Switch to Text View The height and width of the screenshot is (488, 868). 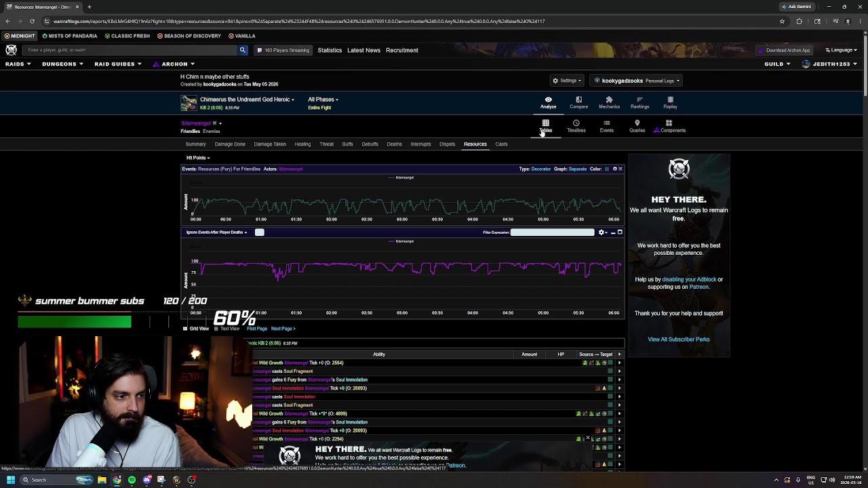click(226, 329)
